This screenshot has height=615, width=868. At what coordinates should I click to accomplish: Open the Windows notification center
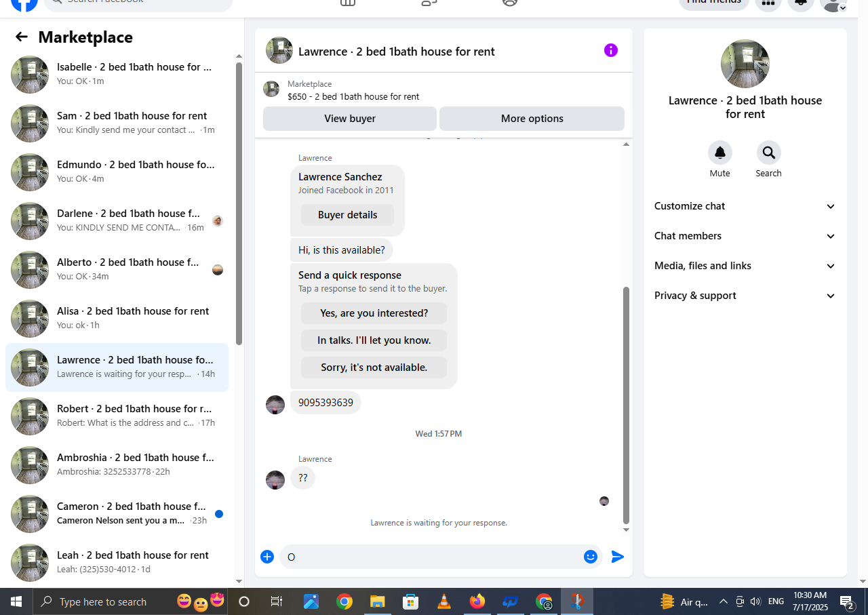tap(847, 601)
